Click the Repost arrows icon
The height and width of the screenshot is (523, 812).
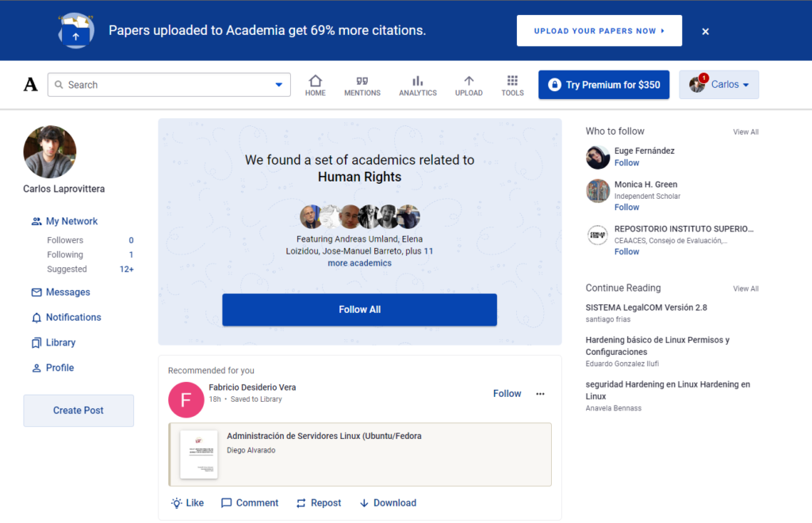[301, 503]
